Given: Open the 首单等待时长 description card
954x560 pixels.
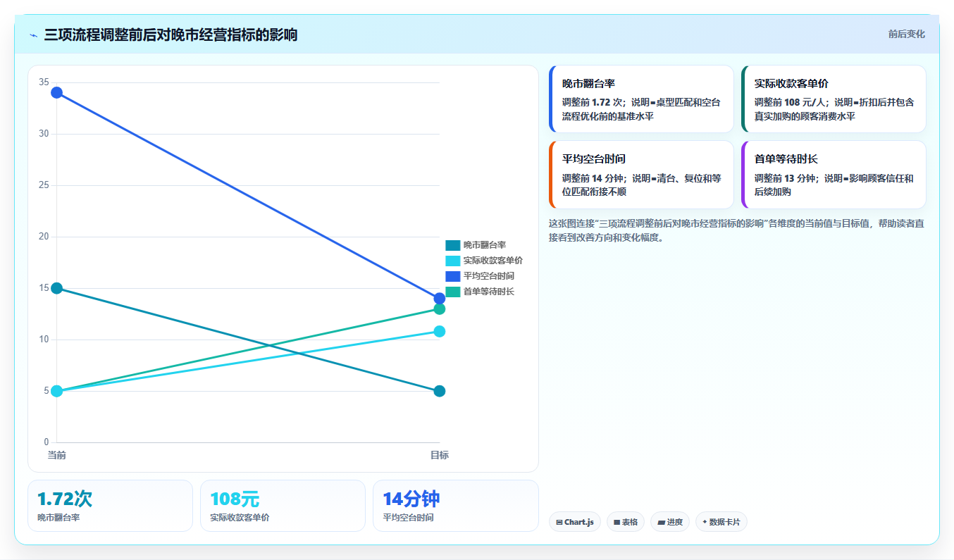Looking at the screenshot, I should [x=834, y=175].
